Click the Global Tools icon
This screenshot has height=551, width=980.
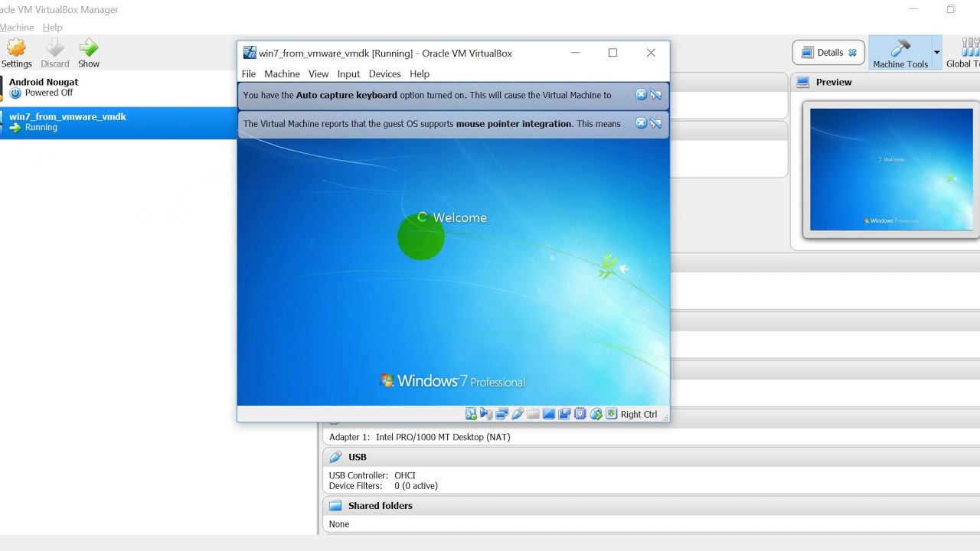pos(970,47)
